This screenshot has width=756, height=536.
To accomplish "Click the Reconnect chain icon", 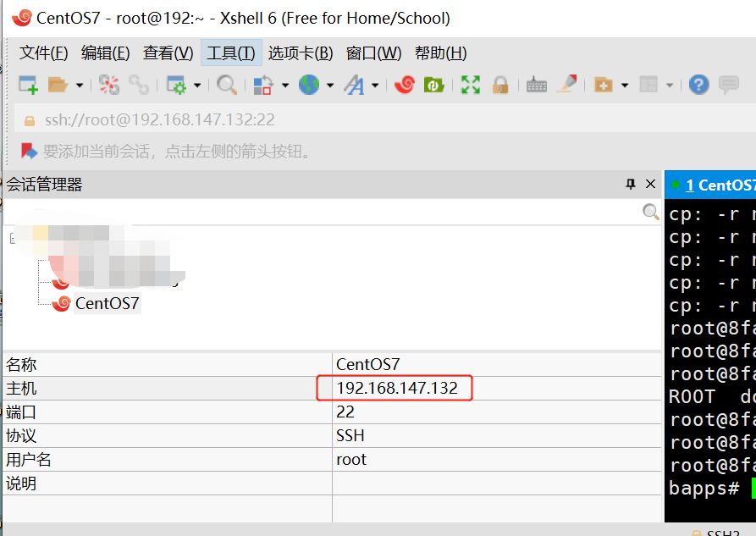I will (x=139, y=85).
